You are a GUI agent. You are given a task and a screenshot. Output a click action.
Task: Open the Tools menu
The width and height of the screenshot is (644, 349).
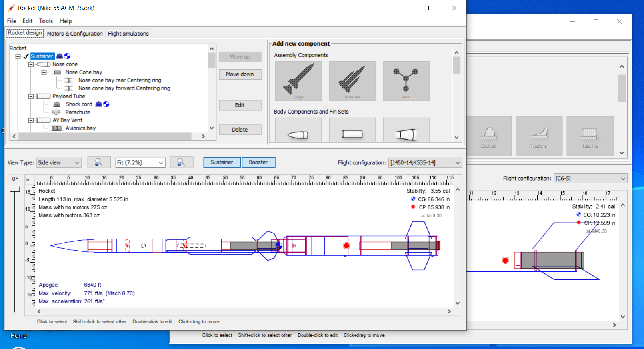pyautogui.click(x=46, y=21)
